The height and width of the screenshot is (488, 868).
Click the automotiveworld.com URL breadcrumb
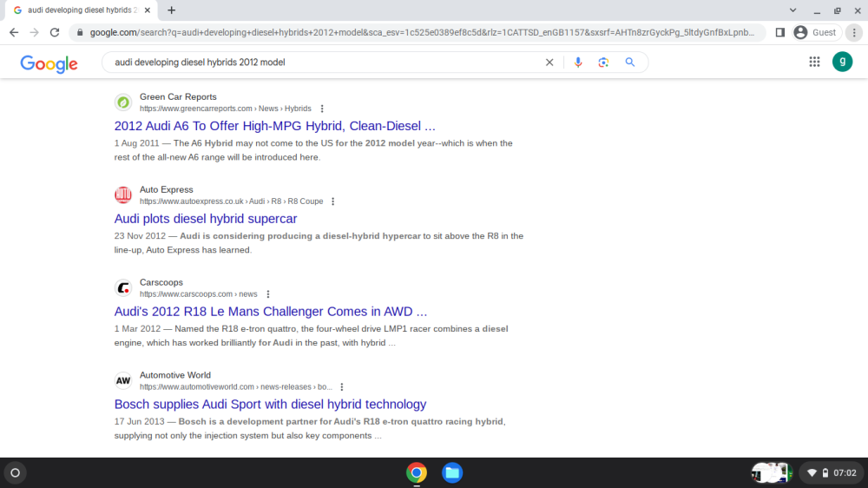tap(236, 387)
